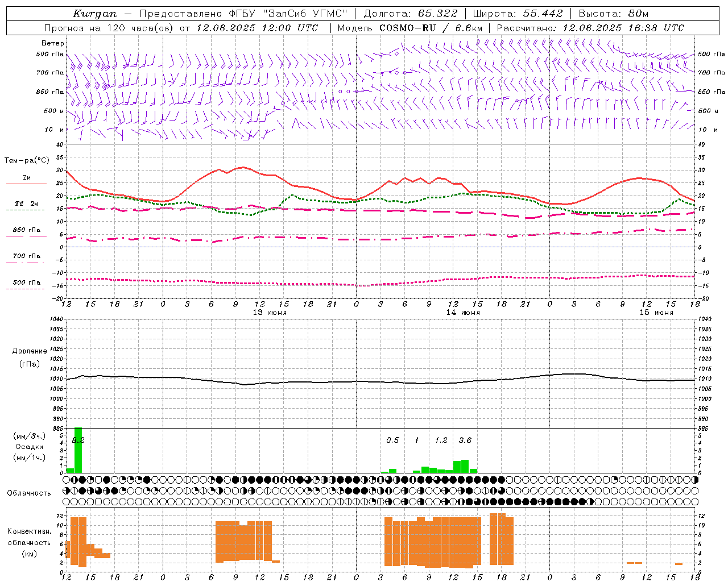Click the model name COSMO-RU / 6.6км
Viewport: 728px width, 582px height.
tap(431, 28)
